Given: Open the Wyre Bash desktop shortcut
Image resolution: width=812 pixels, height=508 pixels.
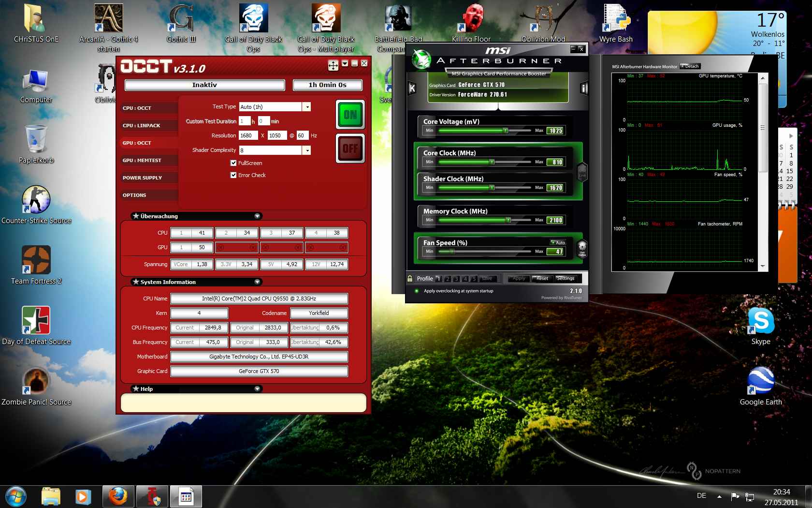Looking at the screenshot, I should point(616,23).
